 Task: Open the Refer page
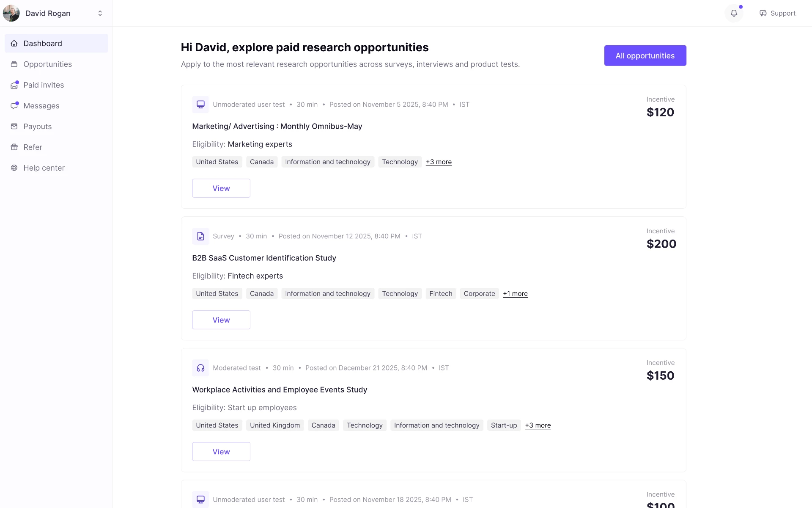(x=56, y=147)
